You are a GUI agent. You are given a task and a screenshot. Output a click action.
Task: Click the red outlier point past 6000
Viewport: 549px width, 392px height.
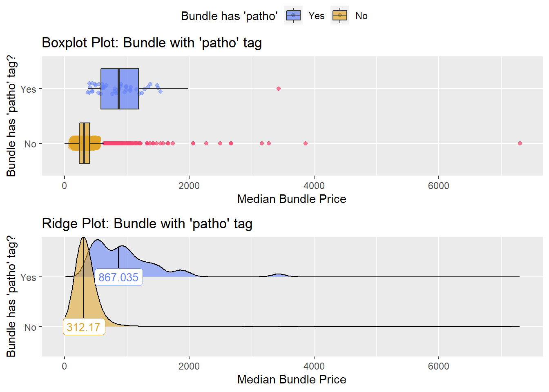520,143
